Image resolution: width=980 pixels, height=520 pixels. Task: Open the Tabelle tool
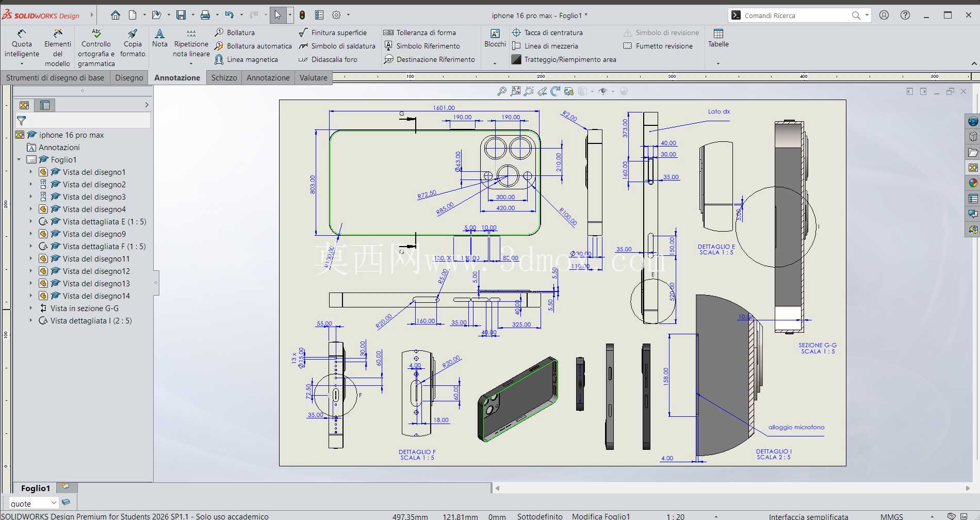point(718,38)
